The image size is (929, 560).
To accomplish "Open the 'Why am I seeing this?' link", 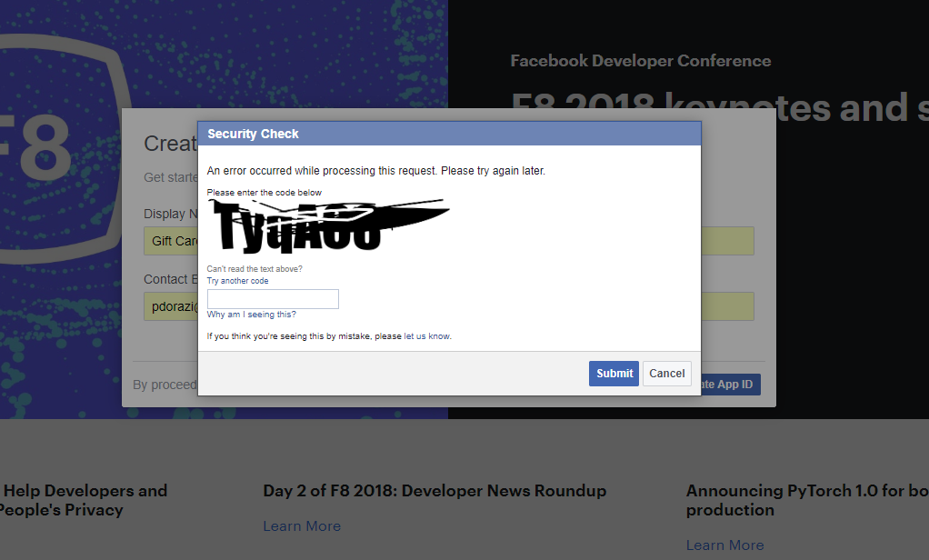I will [x=251, y=315].
